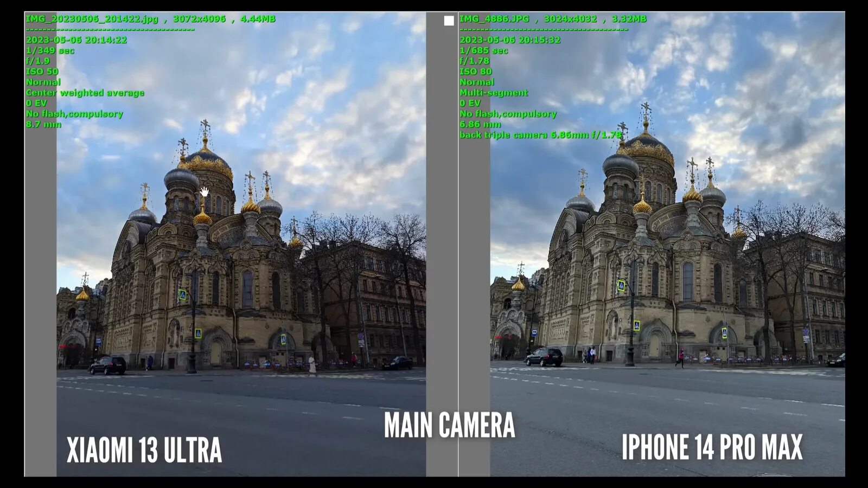Click the file name IMG_4886.JPG
The height and width of the screenshot is (488, 868).
coord(494,19)
